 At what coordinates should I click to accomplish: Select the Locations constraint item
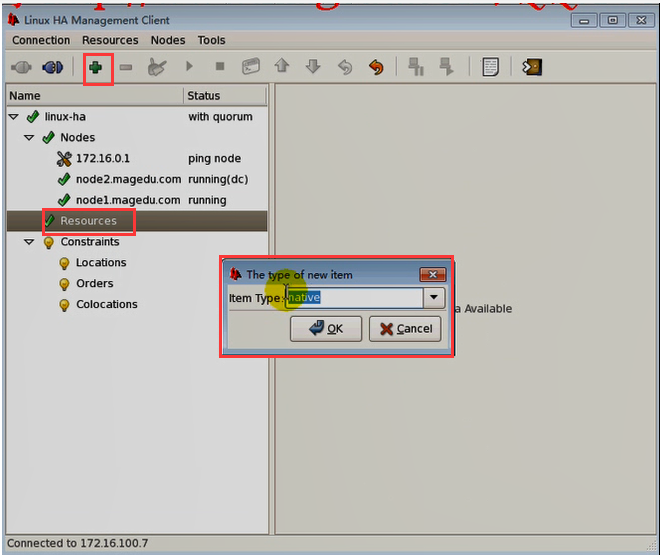coord(101,263)
